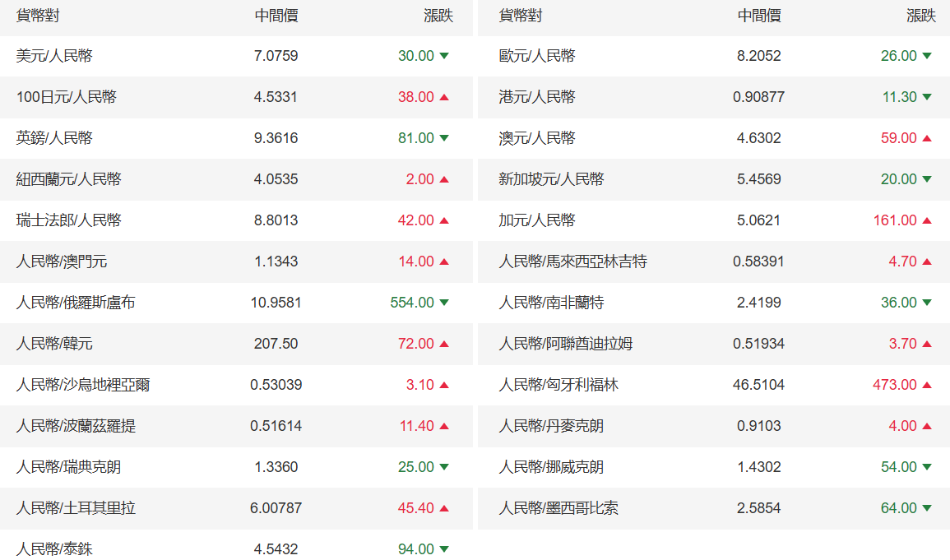
Task: Click the 207.50 mid-price for 人民幣/韓元
Action: [x=276, y=344]
